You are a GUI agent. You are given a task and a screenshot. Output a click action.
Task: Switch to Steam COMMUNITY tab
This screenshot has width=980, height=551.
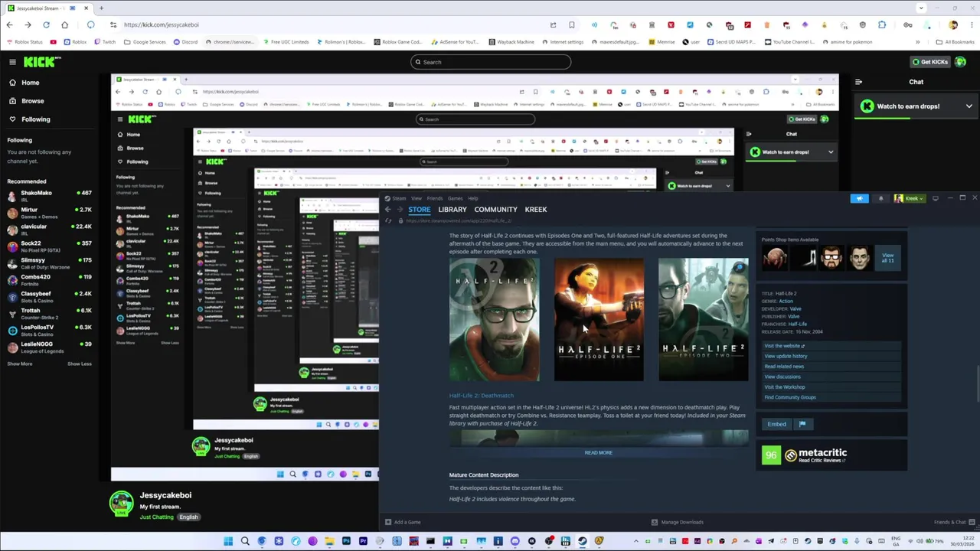click(x=495, y=210)
